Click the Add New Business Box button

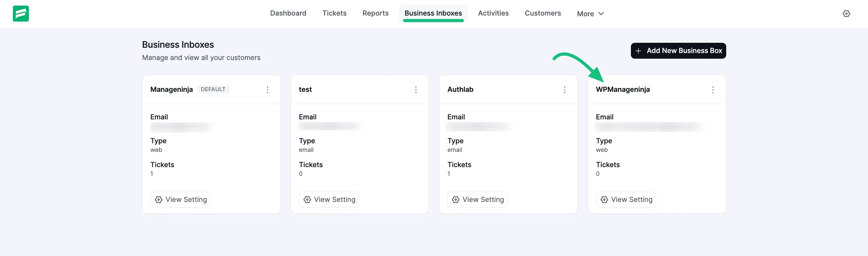(x=678, y=51)
